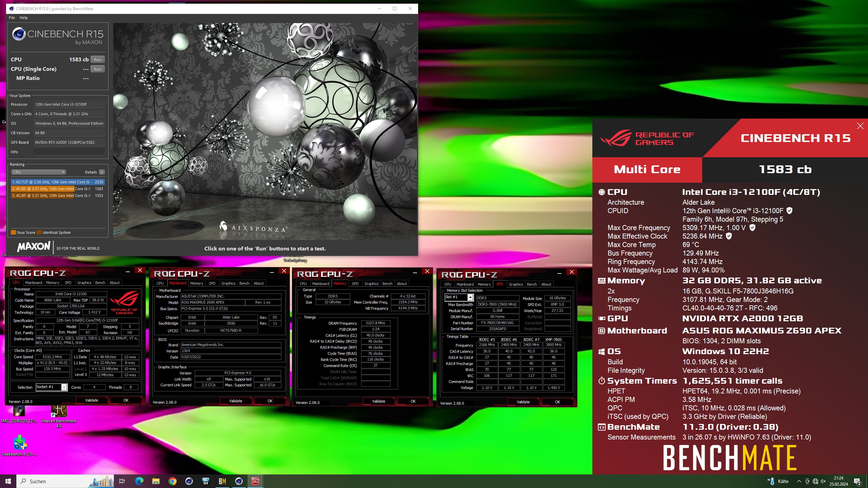Click the shield badge beside Max Effective Clock

coord(729,236)
